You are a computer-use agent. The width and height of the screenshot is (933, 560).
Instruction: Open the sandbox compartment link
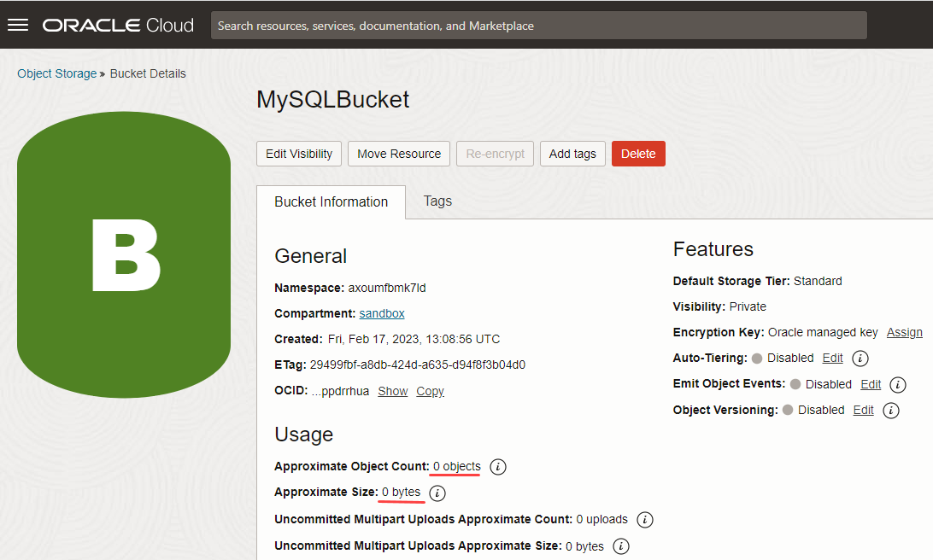(x=381, y=313)
